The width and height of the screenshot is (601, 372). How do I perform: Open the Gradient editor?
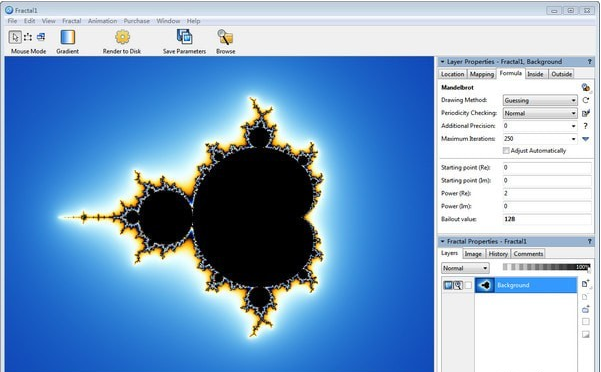(x=67, y=37)
